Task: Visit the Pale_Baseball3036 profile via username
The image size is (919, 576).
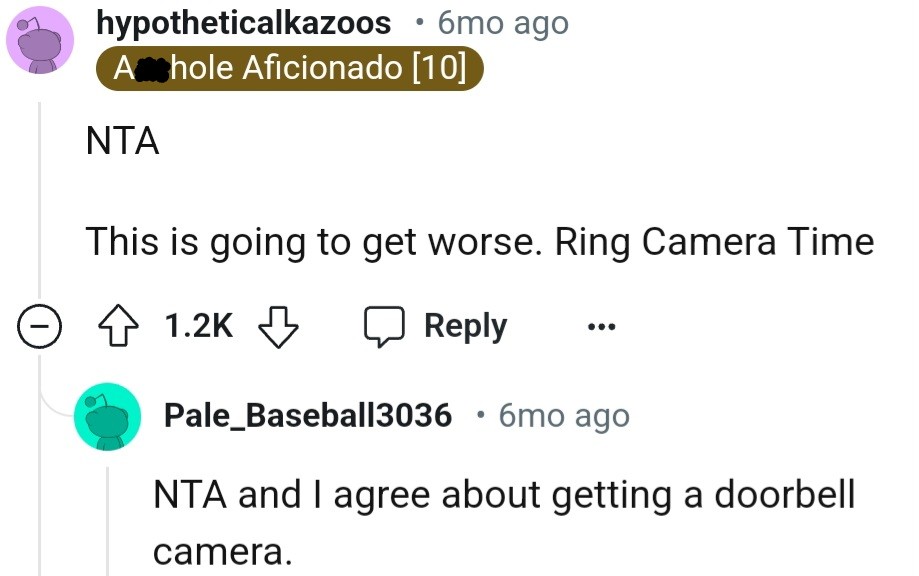Action: (307, 415)
